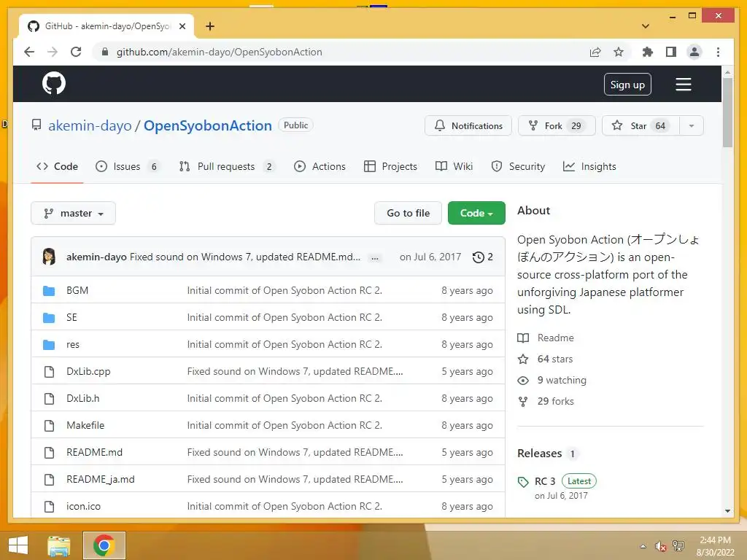
Task: Open the Actions tab
Action: point(320,167)
